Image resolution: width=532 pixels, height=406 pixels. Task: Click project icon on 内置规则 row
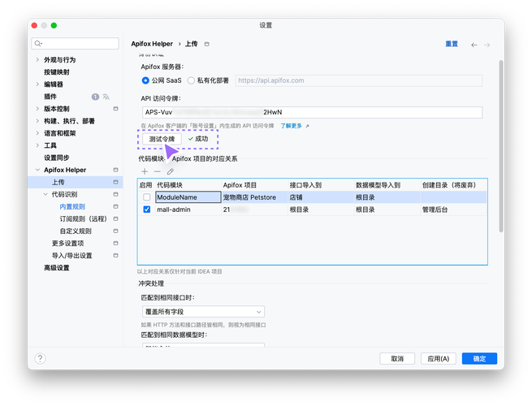[115, 206]
